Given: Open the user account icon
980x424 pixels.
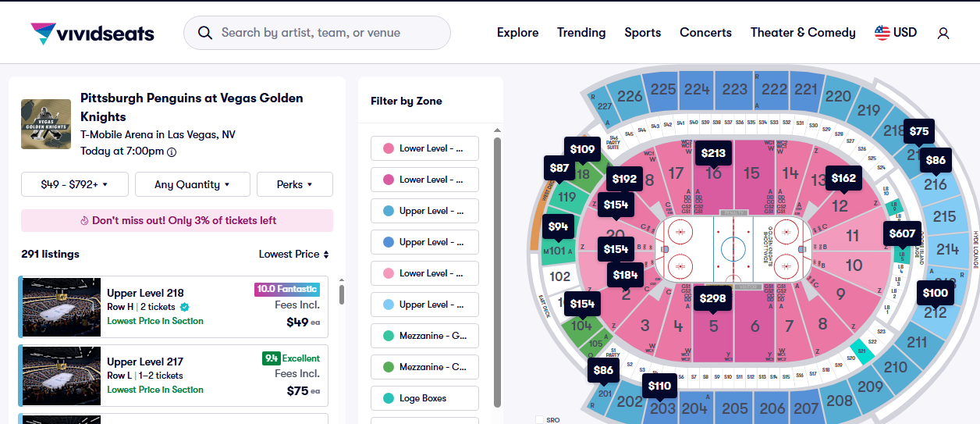Looking at the screenshot, I should point(943,33).
